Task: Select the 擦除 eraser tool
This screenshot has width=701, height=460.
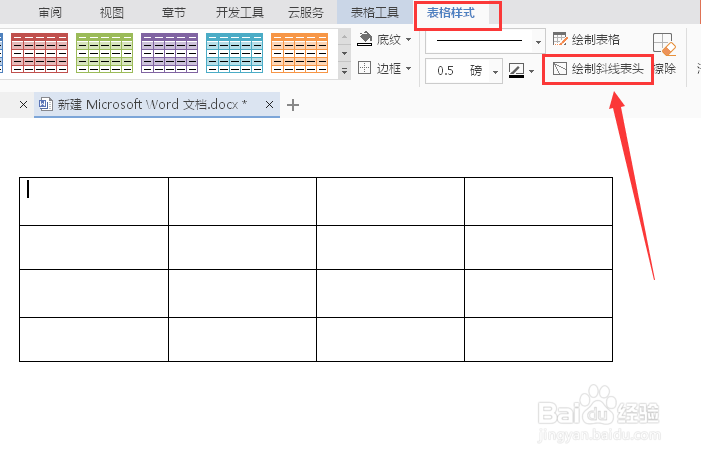Action: click(x=664, y=53)
